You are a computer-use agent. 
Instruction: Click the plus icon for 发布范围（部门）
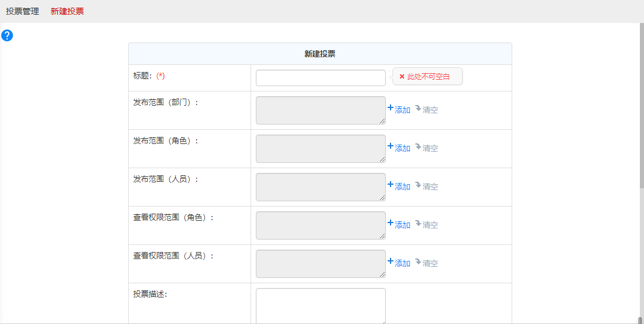coord(390,108)
